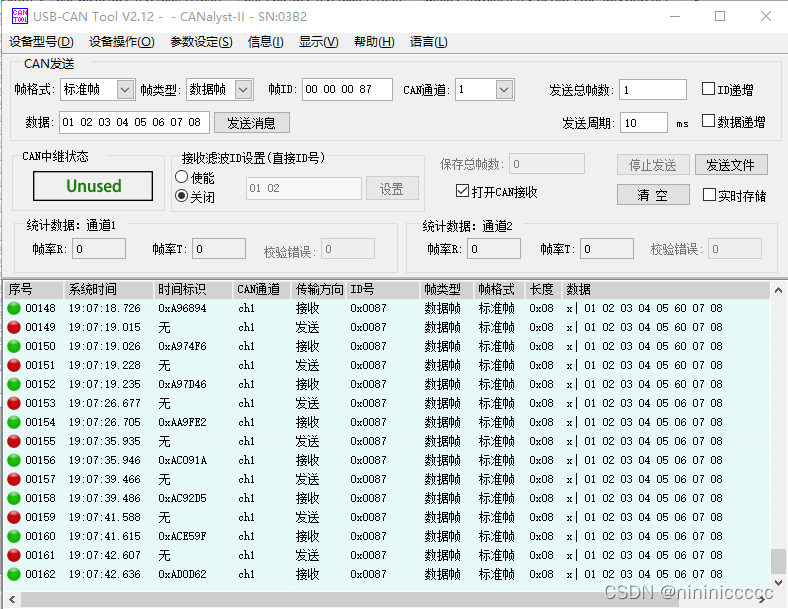Open the 显示(V) menu
788x609 pixels.
tap(319, 42)
